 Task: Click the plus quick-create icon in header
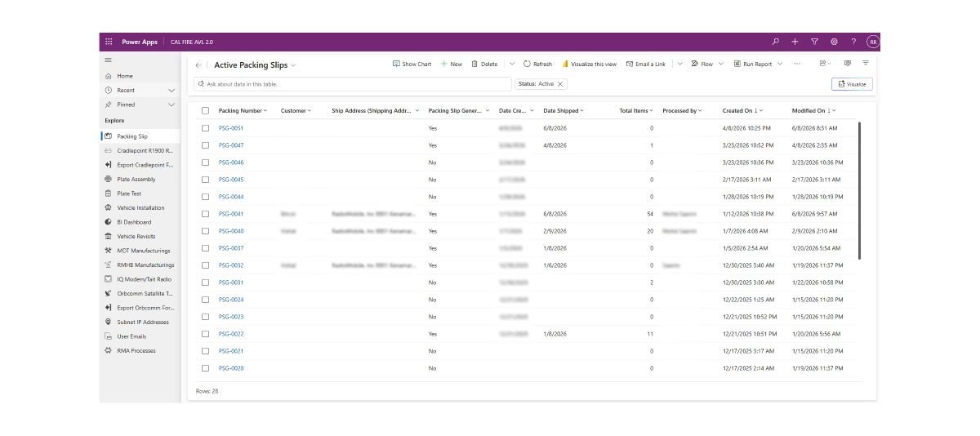click(x=795, y=42)
